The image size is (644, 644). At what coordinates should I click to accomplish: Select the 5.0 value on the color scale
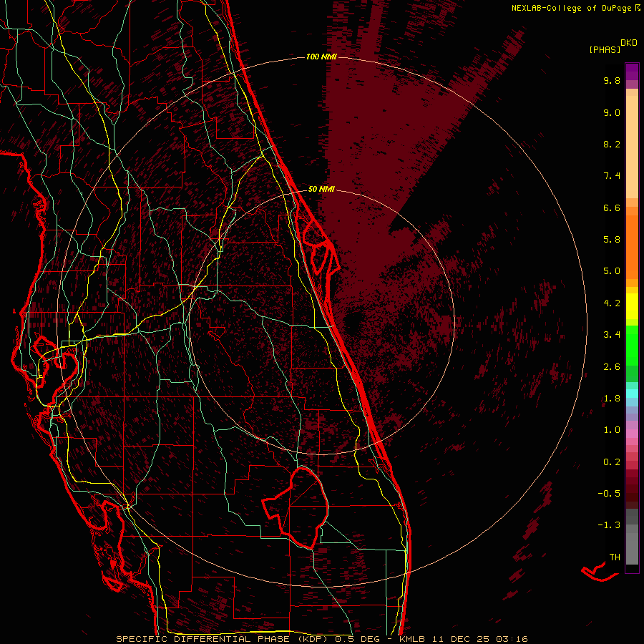coord(612,271)
